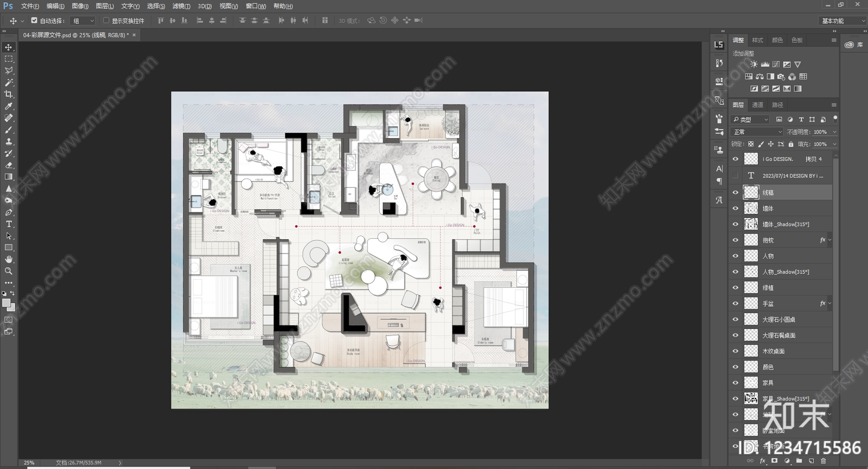Select the Magic Wand tool
Viewport: 868px width, 469px height.
pos(9,83)
